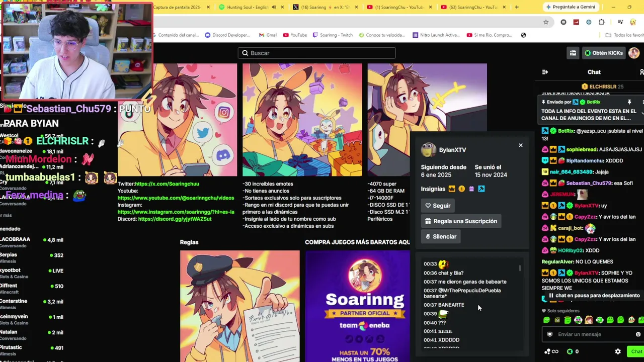Open the Conterstine channel in sidebar

[x=32, y=304]
